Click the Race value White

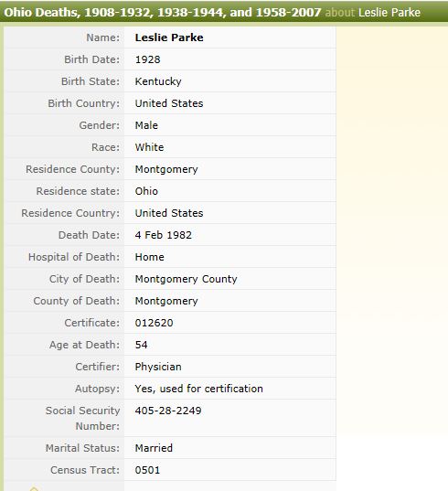[x=149, y=147]
